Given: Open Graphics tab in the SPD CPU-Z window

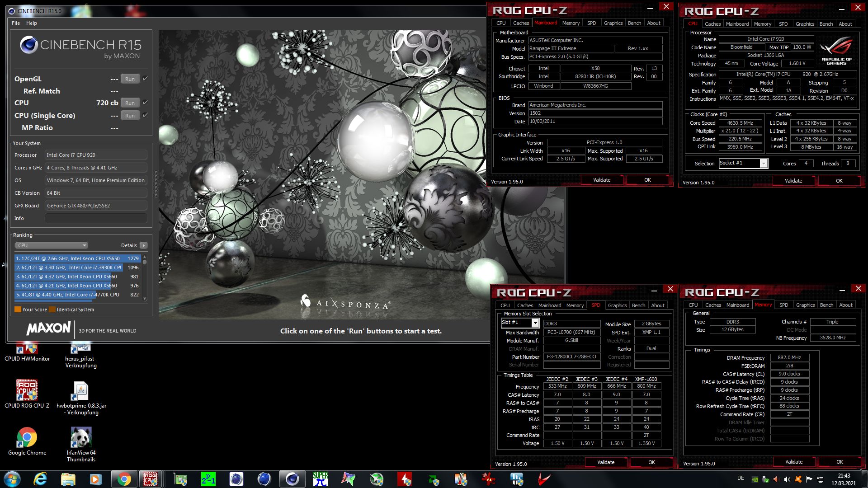Looking at the screenshot, I should [617, 305].
